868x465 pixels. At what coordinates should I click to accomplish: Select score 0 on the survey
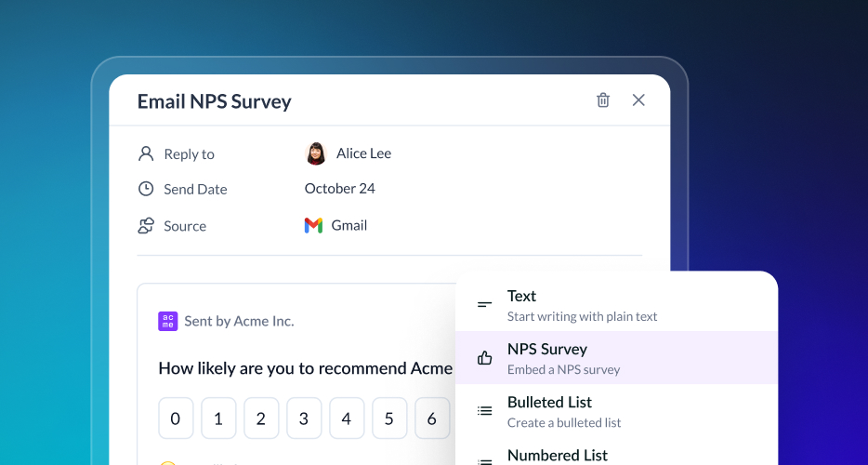pyautogui.click(x=176, y=418)
